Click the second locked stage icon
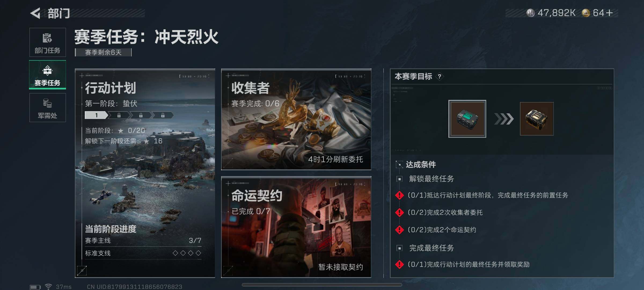 coord(141,115)
